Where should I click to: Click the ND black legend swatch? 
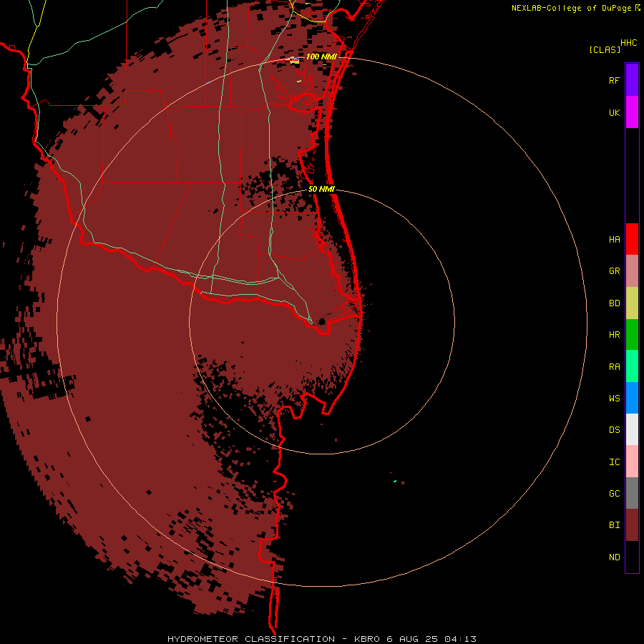[632, 557]
